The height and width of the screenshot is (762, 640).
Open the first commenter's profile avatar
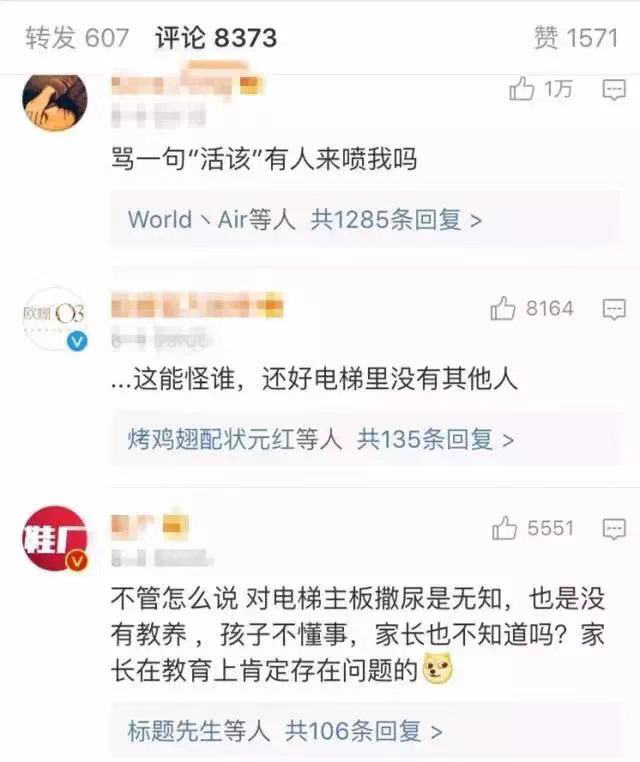(55, 102)
